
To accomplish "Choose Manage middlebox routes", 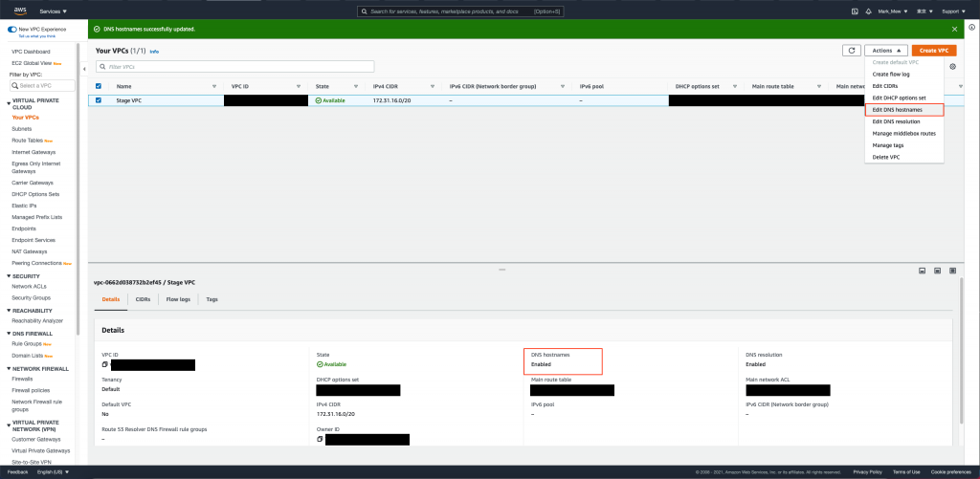I will 903,134.
